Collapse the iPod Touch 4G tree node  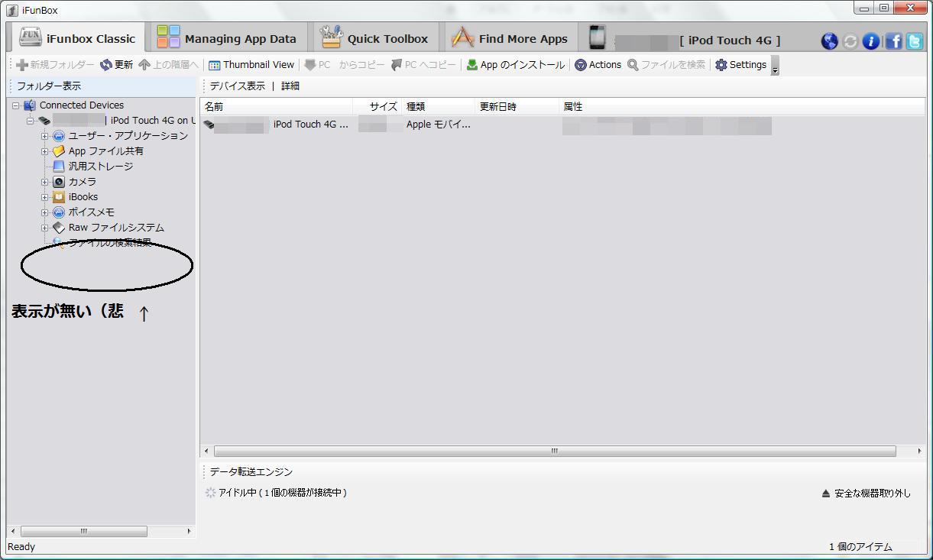pyautogui.click(x=29, y=121)
